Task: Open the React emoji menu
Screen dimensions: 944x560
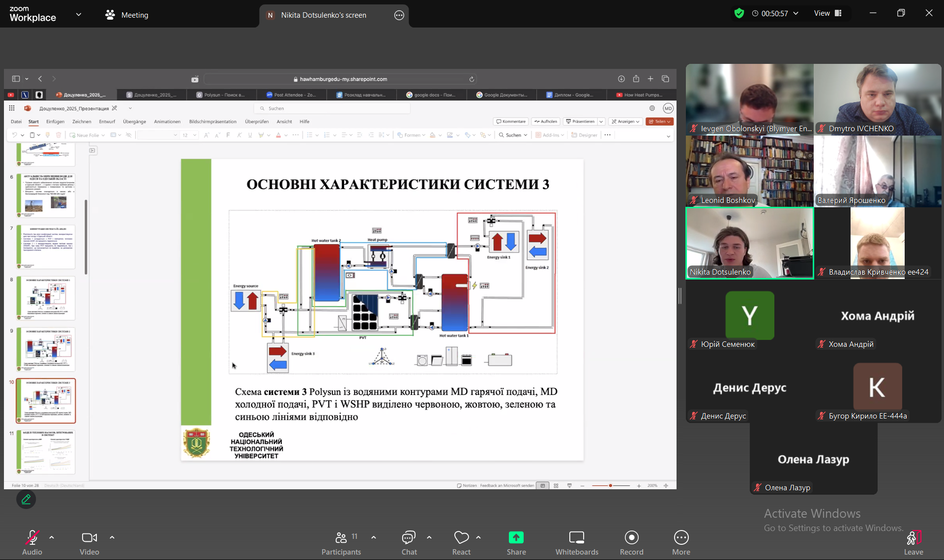Action: pyautogui.click(x=461, y=542)
